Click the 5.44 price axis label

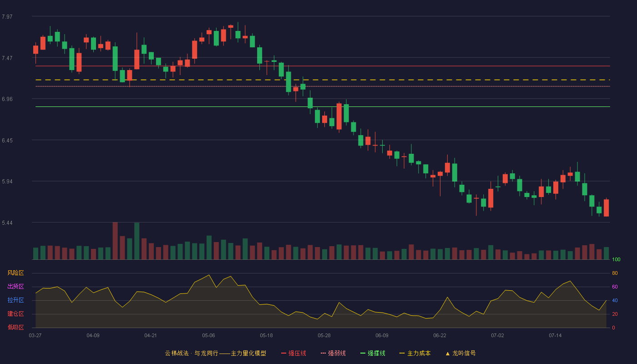coord(7,223)
